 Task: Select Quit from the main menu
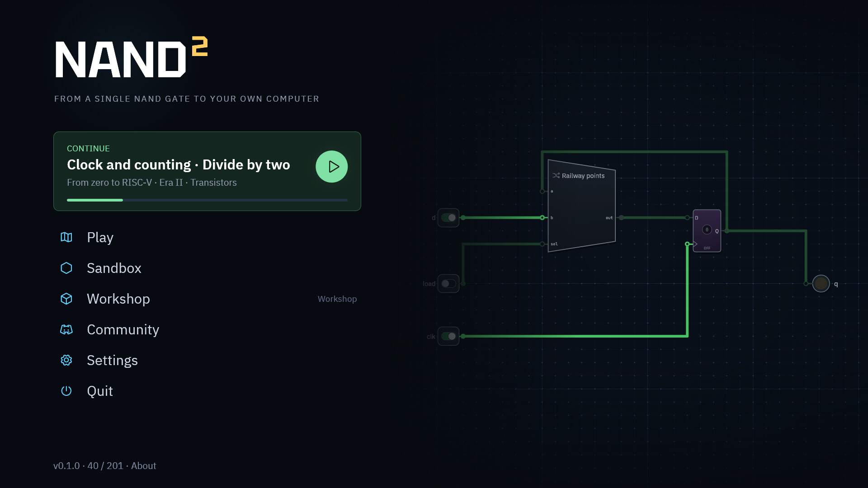pos(207,391)
